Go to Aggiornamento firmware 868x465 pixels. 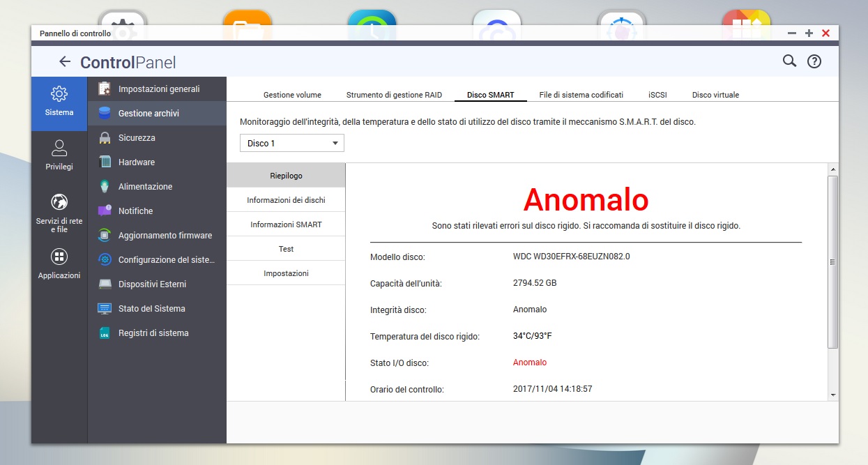pos(165,236)
